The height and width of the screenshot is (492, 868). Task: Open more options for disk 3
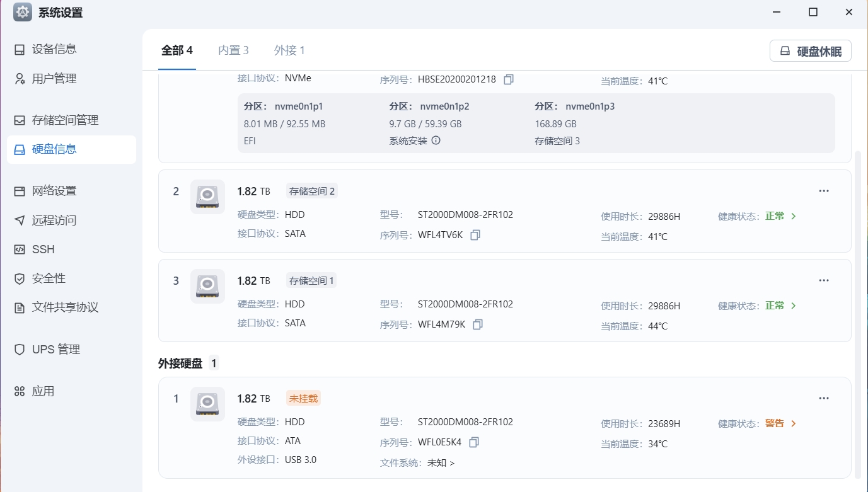click(x=824, y=280)
